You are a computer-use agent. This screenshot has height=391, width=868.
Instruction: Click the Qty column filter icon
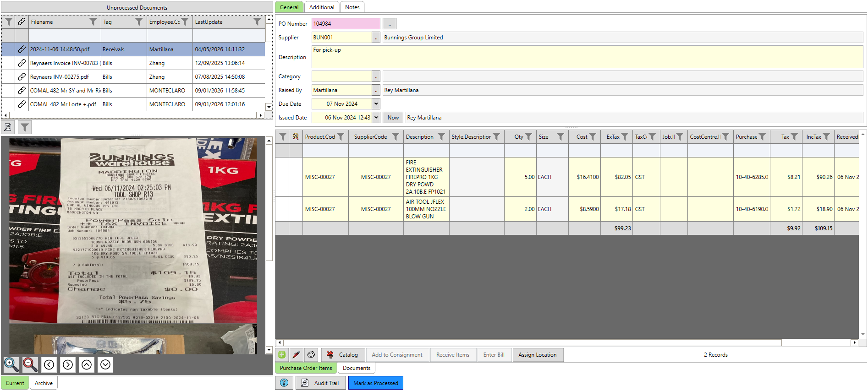click(528, 136)
